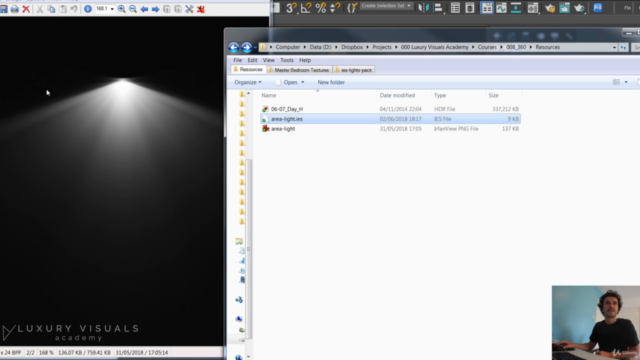Click the Open button in Explorer toolbar

pos(286,82)
